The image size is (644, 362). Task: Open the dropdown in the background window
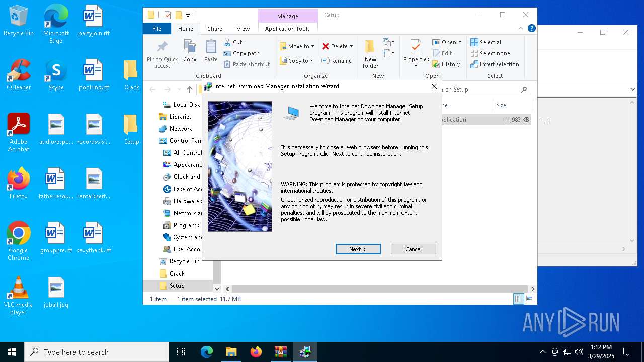(x=633, y=89)
